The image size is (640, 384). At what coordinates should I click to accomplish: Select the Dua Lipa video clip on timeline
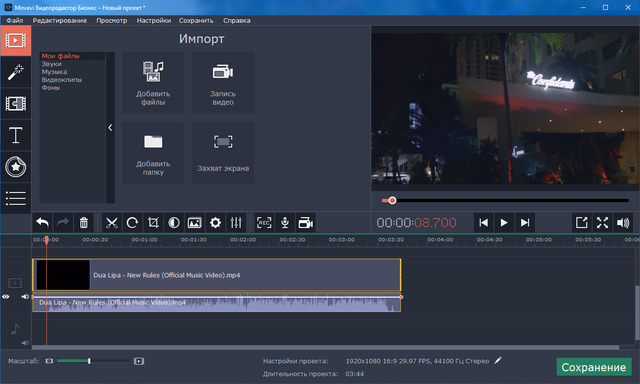pos(217,275)
